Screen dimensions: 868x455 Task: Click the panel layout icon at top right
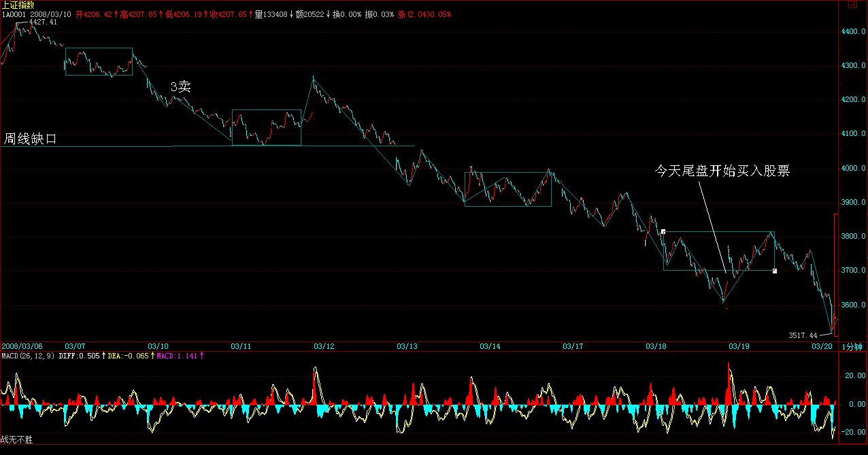[x=851, y=5]
